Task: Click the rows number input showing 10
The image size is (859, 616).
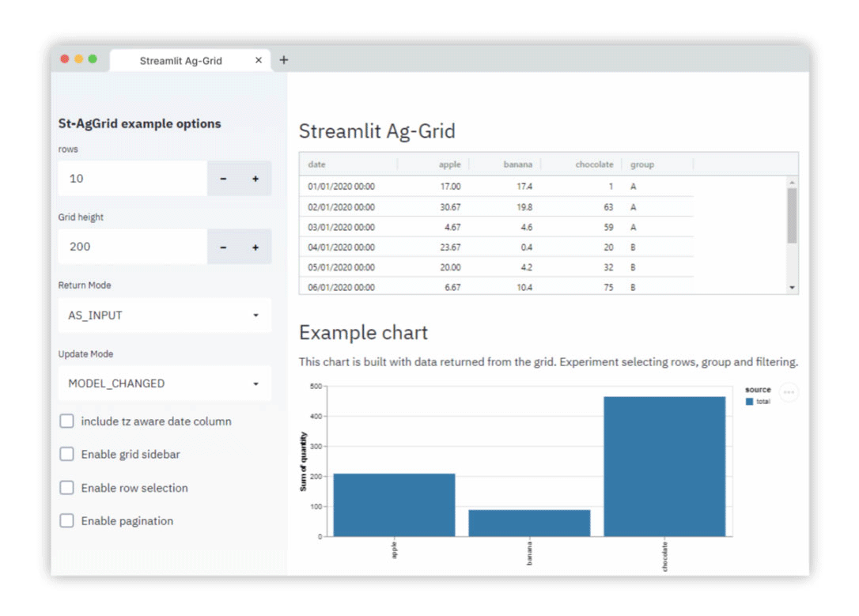Action: click(x=133, y=179)
